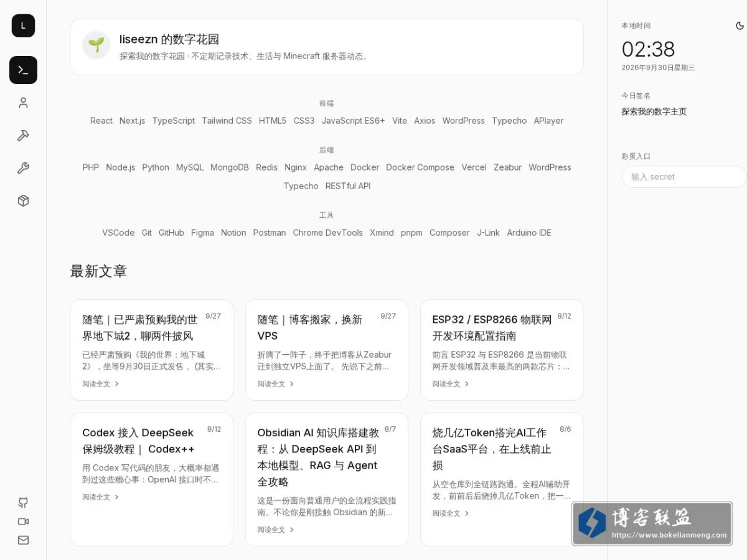The height and width of the screenshot is (560, 747).
Task: Open article 随笔｜已严肃预购我的世界地下城2
Action: [140, 327]
